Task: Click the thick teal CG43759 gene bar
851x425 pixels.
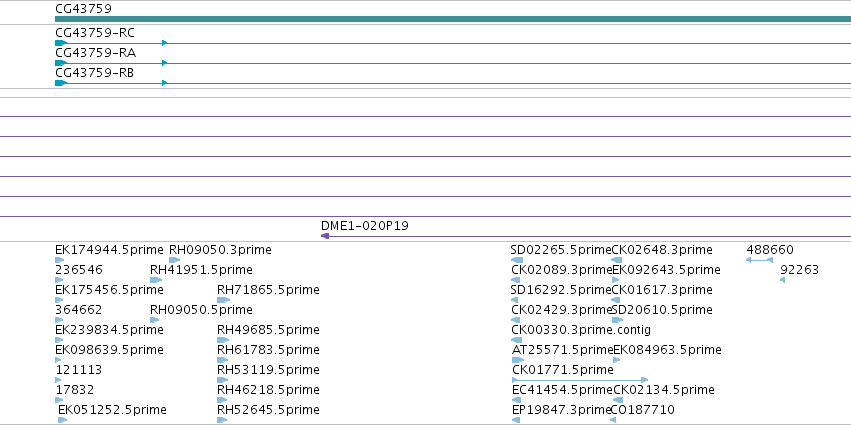Action: click(x=453, y=19)
